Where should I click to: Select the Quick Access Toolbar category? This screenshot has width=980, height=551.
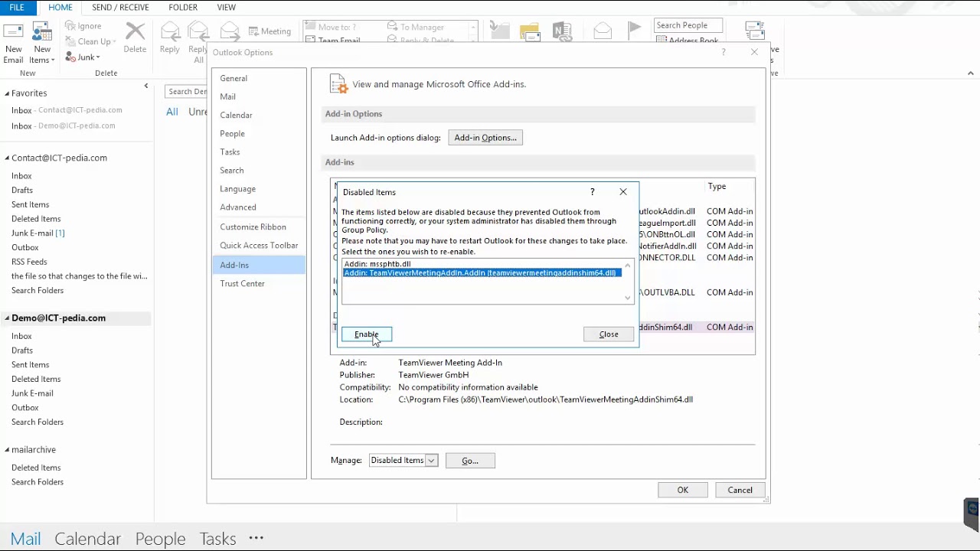tap(259, 246)
